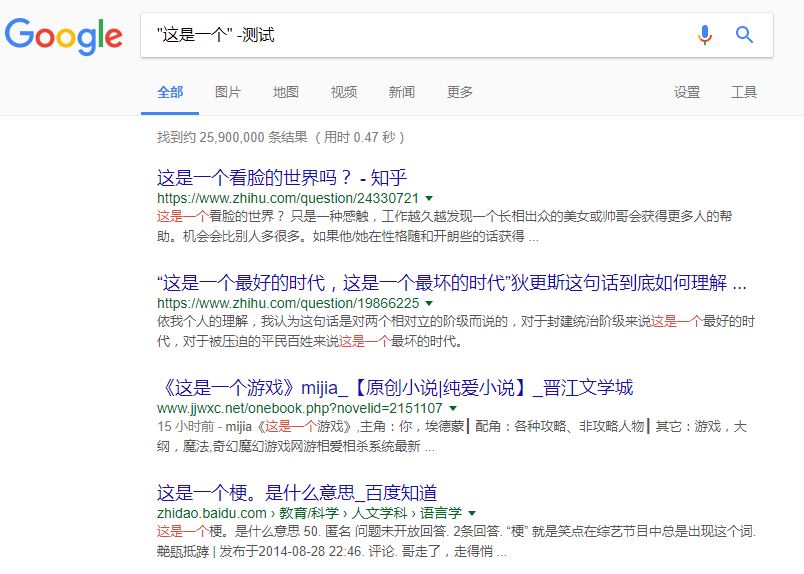Viewport: 804px width, 574px height.
Task: Click the URL https://www.zhihu.com/question/19866225
Action: click(x=288, y=303)
